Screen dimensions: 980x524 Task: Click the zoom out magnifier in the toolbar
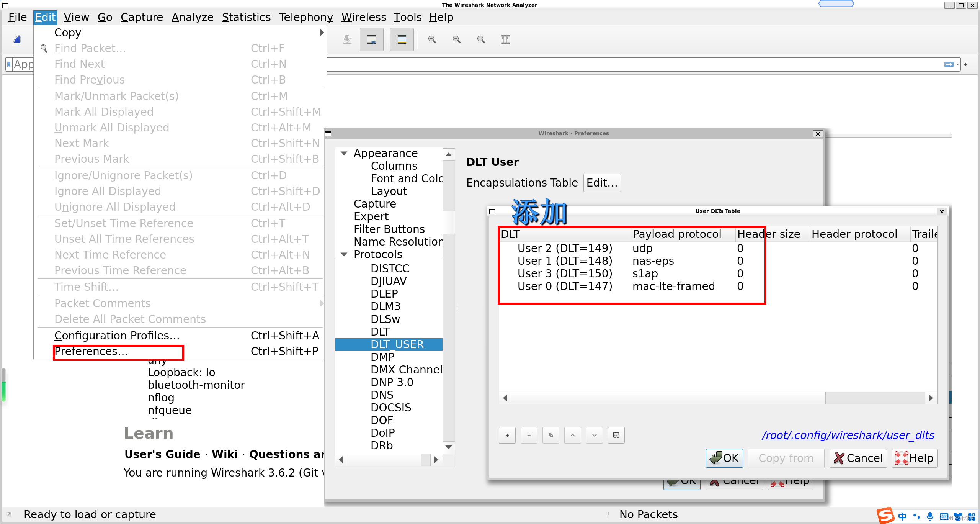[x=456, y=39]
